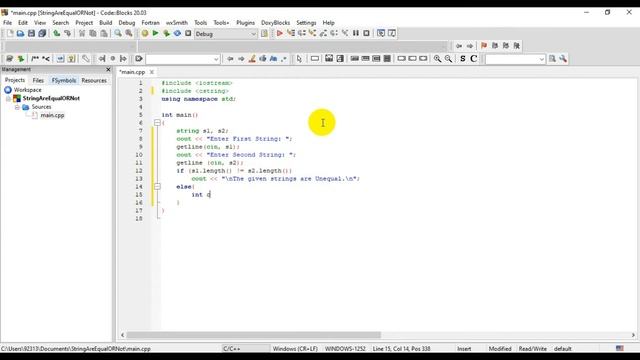
Task: Collapse the StringAreEqualORNot project node
Action: [8, 98]
